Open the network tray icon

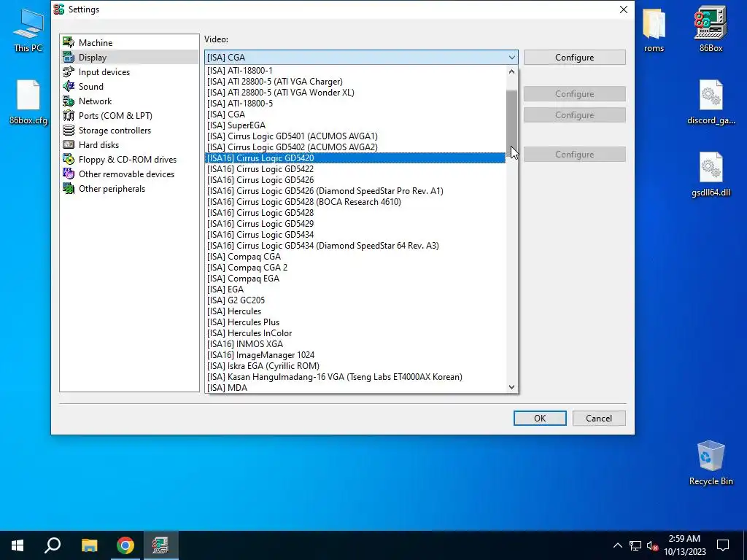click(x=635, y=545)
